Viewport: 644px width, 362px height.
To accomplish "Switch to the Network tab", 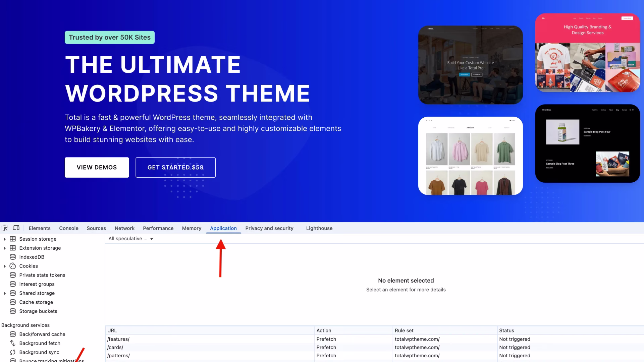I will [x=124, y=228].
